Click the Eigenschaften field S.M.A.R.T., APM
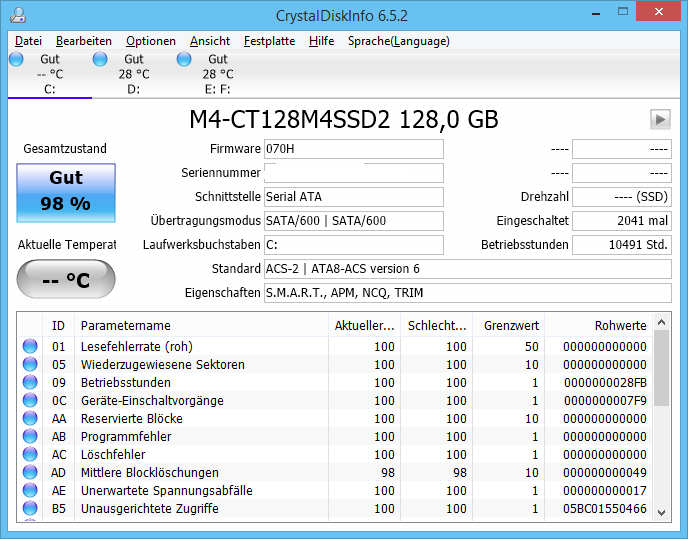Image resolution: width=688 pixels, height=539 pixels. click(468, 293)
